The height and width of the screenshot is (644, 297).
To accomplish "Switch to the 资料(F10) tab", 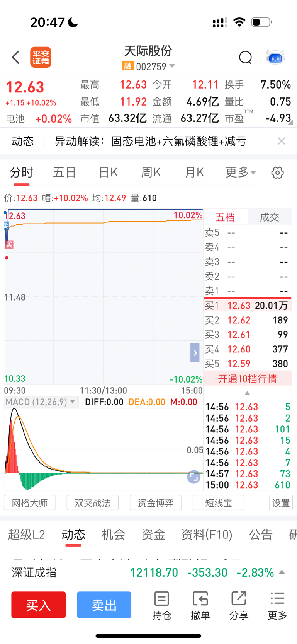I will tap(207, 535).
